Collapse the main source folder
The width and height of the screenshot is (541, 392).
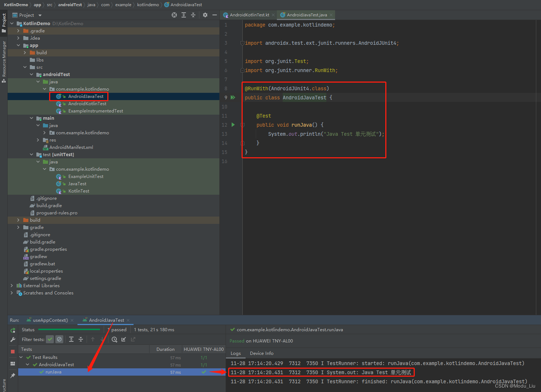tap(32, 118)
